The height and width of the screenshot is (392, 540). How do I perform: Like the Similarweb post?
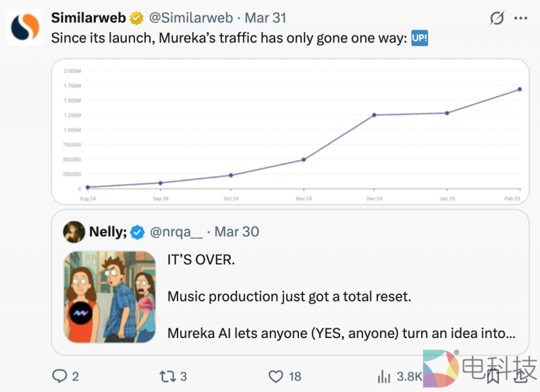pyautogui.click(x=279, y=377)
